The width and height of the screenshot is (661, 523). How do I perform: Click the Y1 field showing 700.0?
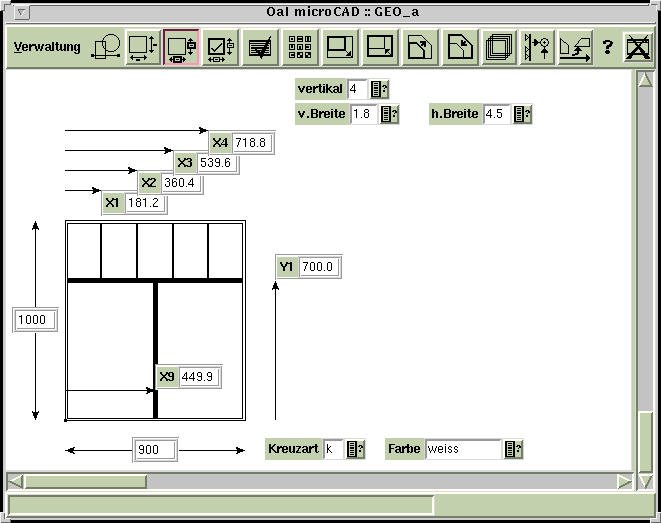pyautogui.click(x=317, y=267)
